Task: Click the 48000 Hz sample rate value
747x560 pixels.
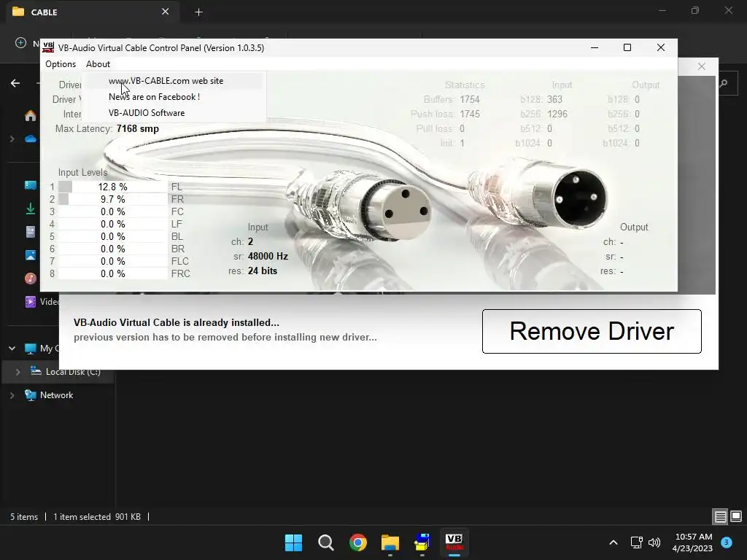Action: (x=268, y=256)
